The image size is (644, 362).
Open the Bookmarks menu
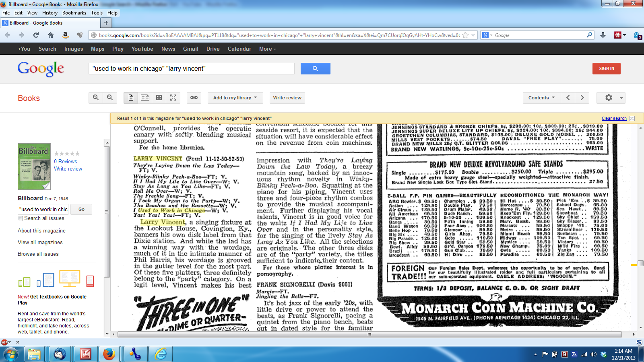pos(74,13)
